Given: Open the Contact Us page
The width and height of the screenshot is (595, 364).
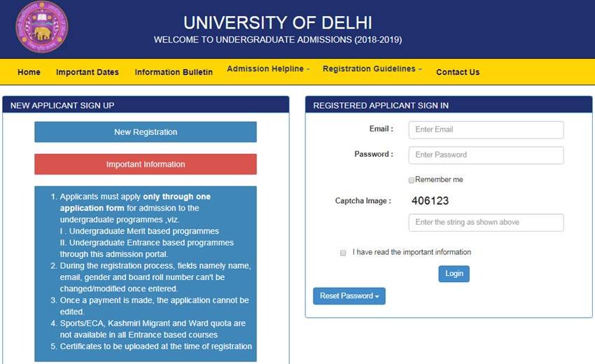Looking at the screenshot, I should (x=458, y=72).
